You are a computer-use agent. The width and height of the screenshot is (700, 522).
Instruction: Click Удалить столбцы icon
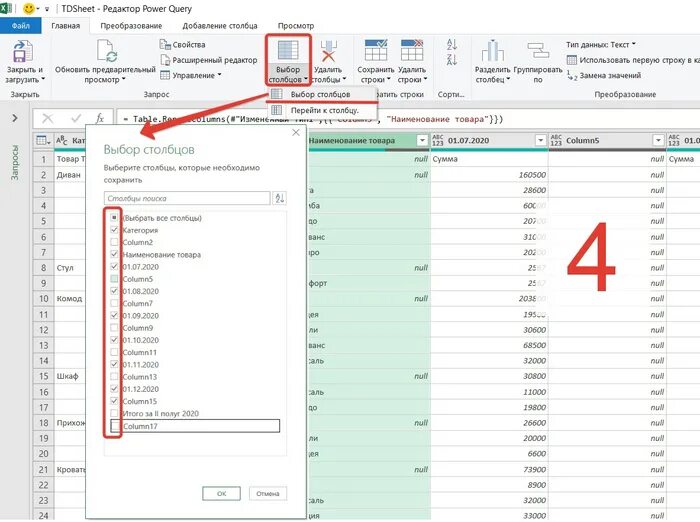pos(329,50)
